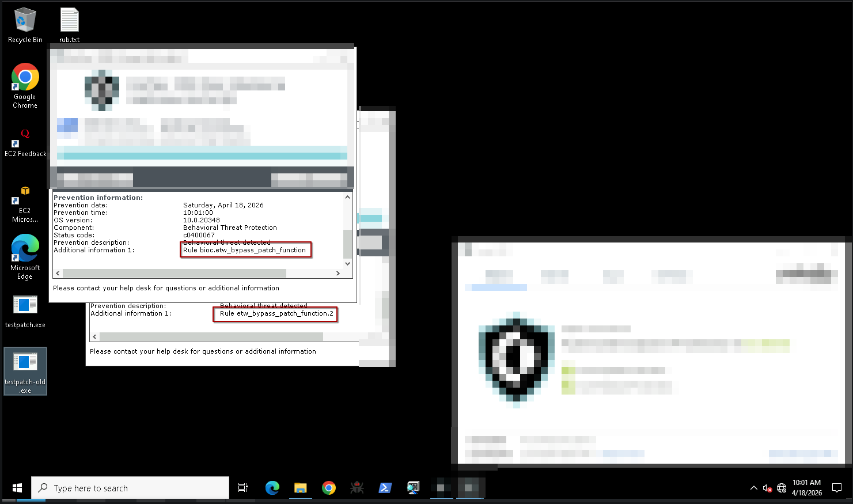Open the muted volume tray icon
This screenshot has width=853, height=504.
[767, 488]
